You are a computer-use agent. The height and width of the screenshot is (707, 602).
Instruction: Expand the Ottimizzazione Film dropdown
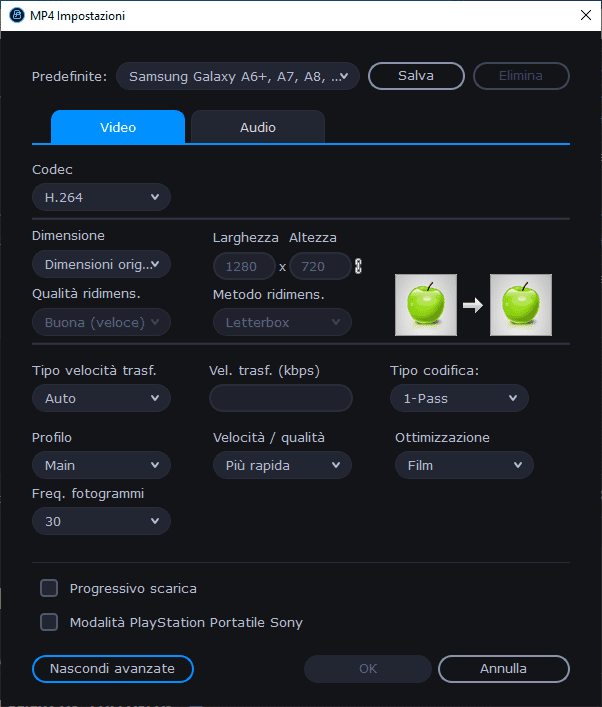464,465
